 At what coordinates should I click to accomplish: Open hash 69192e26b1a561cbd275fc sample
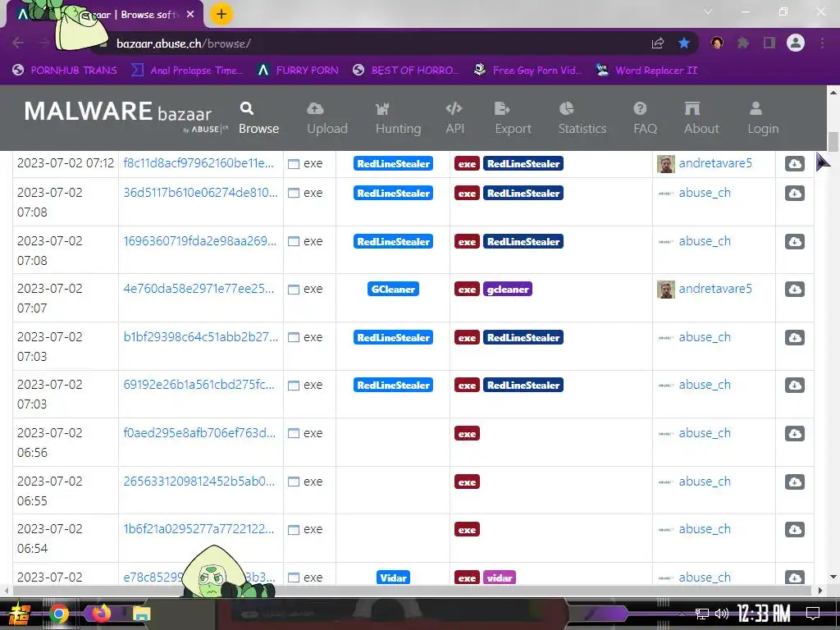pyautogui.click(x=199, y=384)
